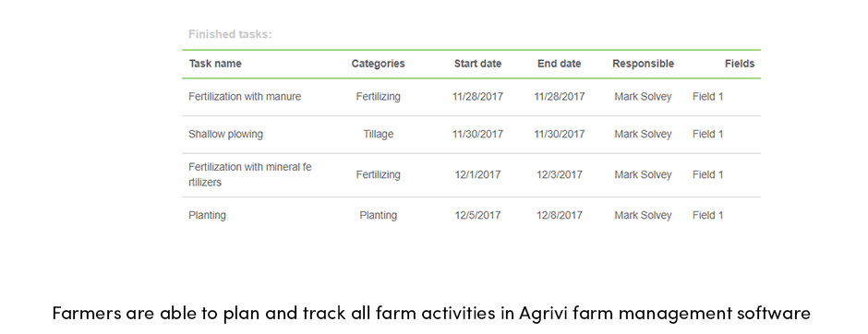Open the Shallow plowing task
The height and width of the screenshot is (334, 868).
[x=226, y=135]
